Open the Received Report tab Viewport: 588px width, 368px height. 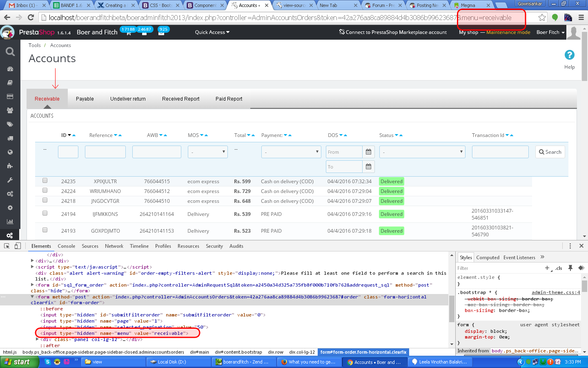pyautogui.click(x=181, y=99)
